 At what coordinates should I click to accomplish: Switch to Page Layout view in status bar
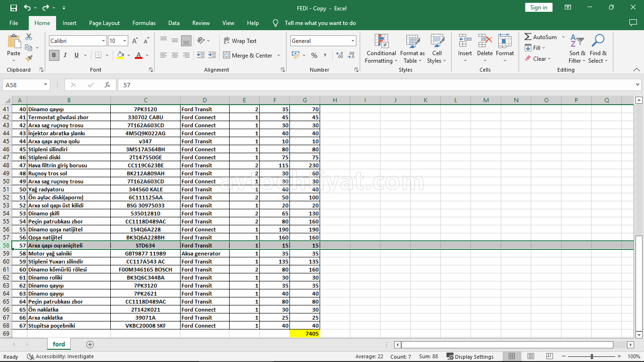[x=531, y=356]
